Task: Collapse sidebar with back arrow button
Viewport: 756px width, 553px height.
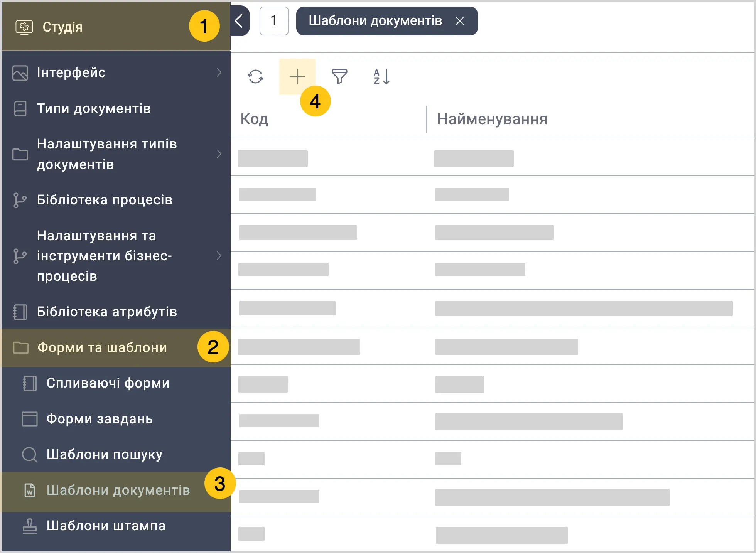Action: [x=239, y=21]
